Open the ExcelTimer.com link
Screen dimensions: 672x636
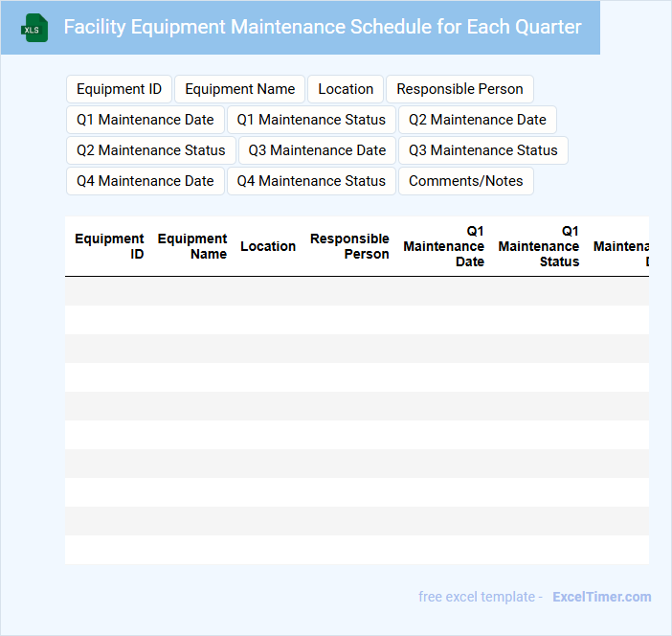(601, 597)
